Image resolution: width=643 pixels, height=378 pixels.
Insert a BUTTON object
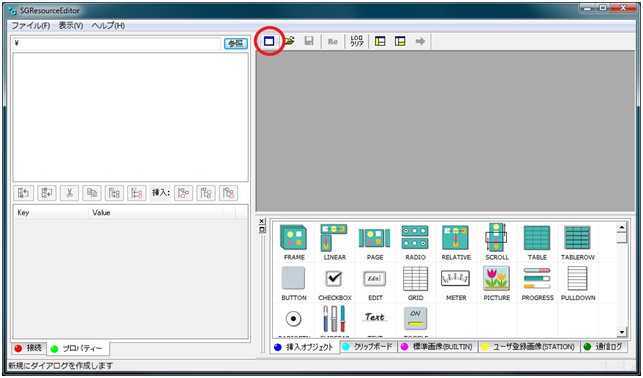click(294, 283)
